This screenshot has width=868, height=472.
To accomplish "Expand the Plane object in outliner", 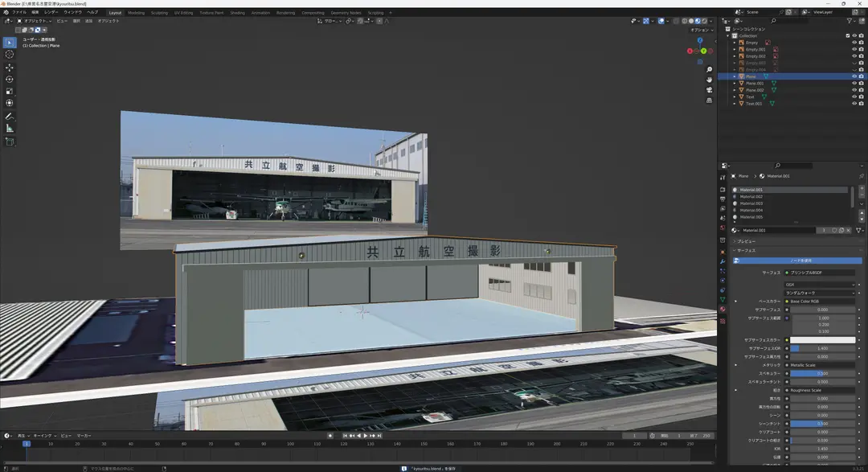I will coord(735,76).
